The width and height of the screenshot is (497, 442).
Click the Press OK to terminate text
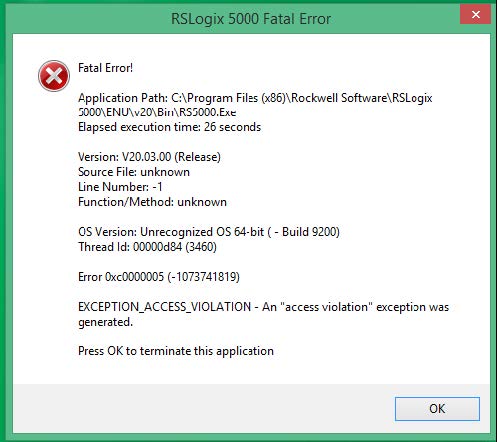tap(176, 351)
